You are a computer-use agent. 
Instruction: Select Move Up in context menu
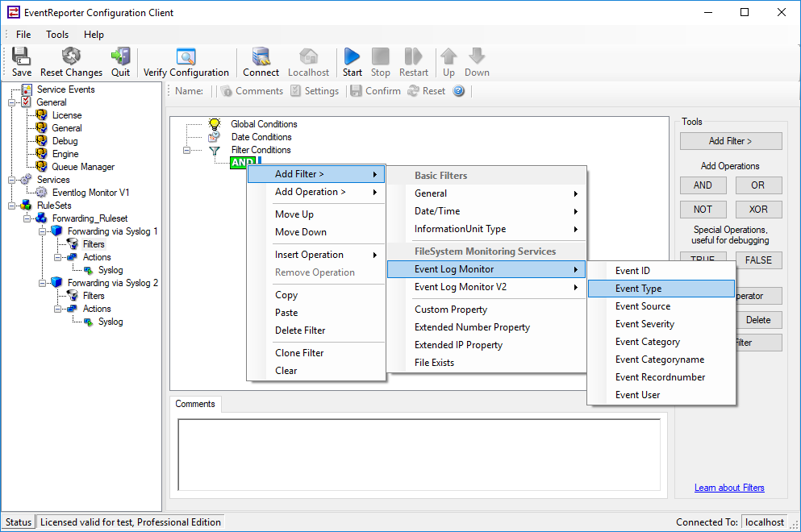(x=315, y=214)
